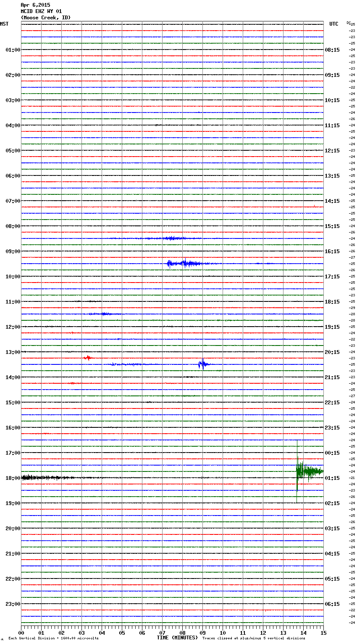
Task: Click the 00:15 UTC row label
Action: (332, 453)
